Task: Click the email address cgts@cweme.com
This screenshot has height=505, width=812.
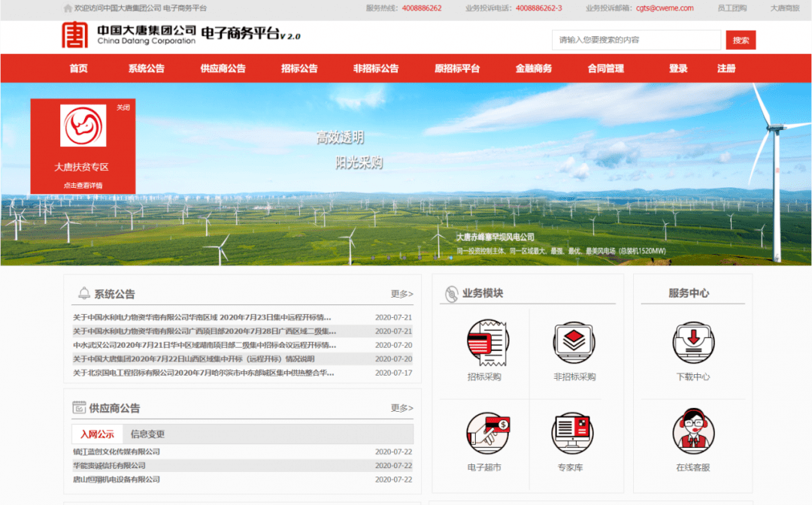Action: point(665,8)
